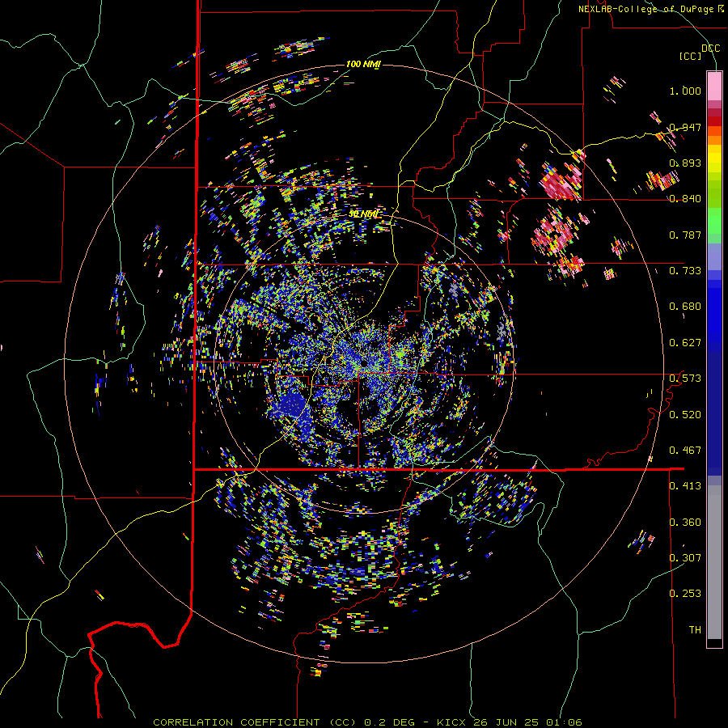Click the 0.733 scale value
Screen dimensions: 728x728
685,270
